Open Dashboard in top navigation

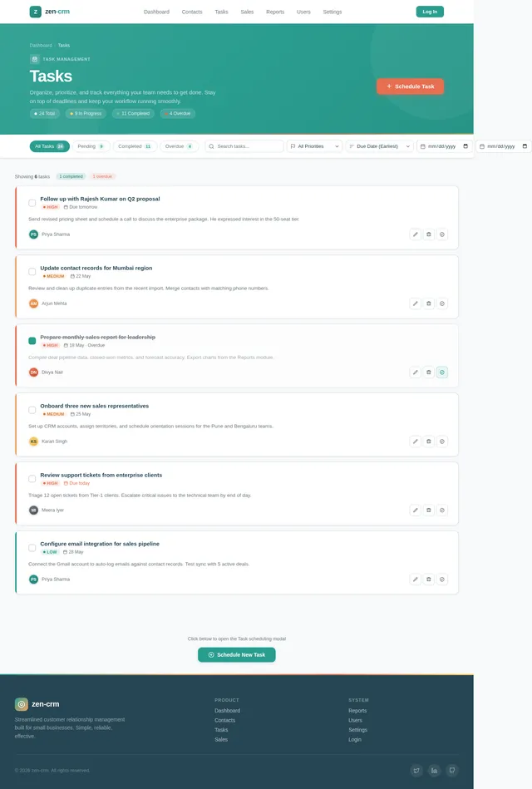[x=156, y=12]
